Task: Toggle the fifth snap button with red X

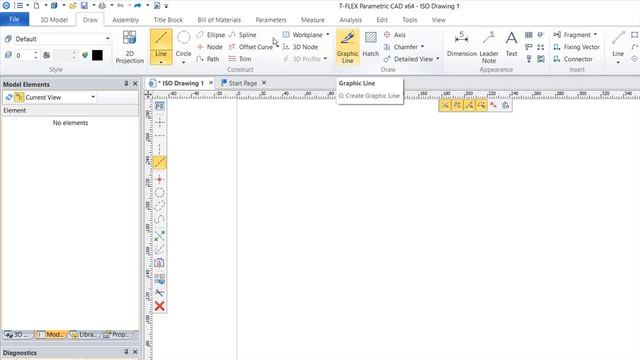Action: 493,105
